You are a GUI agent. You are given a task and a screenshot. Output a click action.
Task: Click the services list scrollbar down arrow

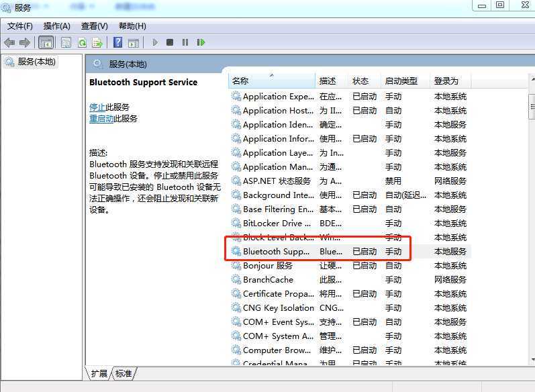tap(532, 359)
